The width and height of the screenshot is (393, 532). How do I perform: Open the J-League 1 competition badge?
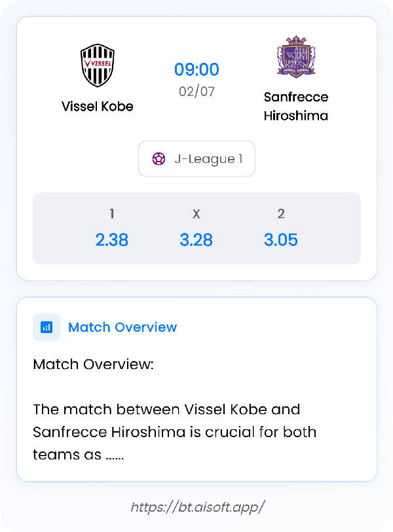[196, 158]
